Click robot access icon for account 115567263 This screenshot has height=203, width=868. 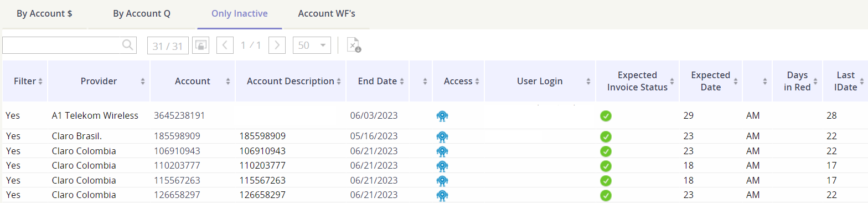coord(442,181)
